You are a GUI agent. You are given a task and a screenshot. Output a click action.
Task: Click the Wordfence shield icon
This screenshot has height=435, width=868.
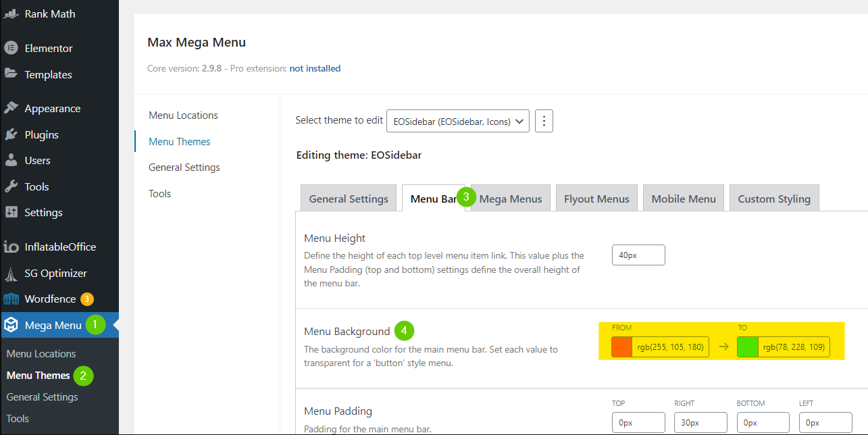(11, 299)
